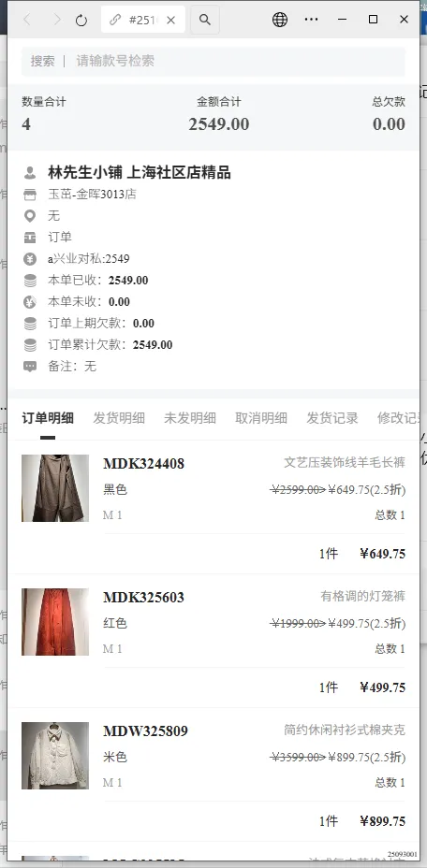Open the three-dot more options menu
This screenshot has height=868, width=427.
[x=312, y=20]
